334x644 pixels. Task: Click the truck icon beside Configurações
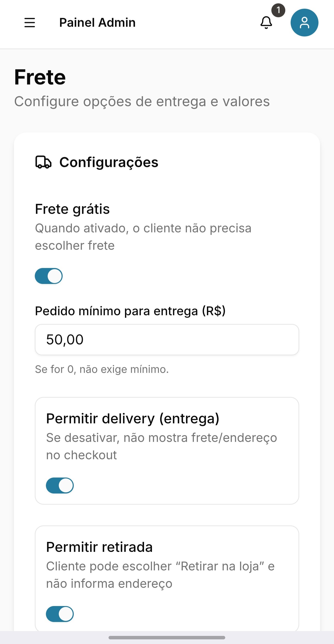pyautogui.click(x=43, y=162)
